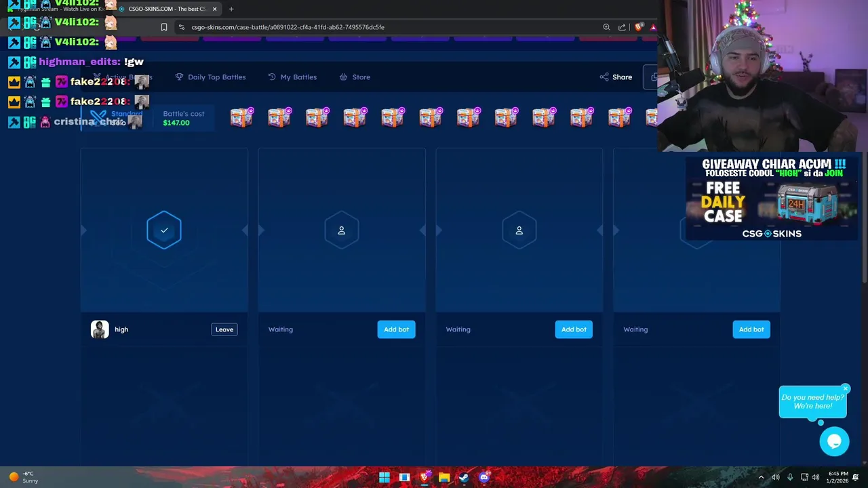Leave the battle as player high
The image size is (868, 488).
(x=224, y=329)
